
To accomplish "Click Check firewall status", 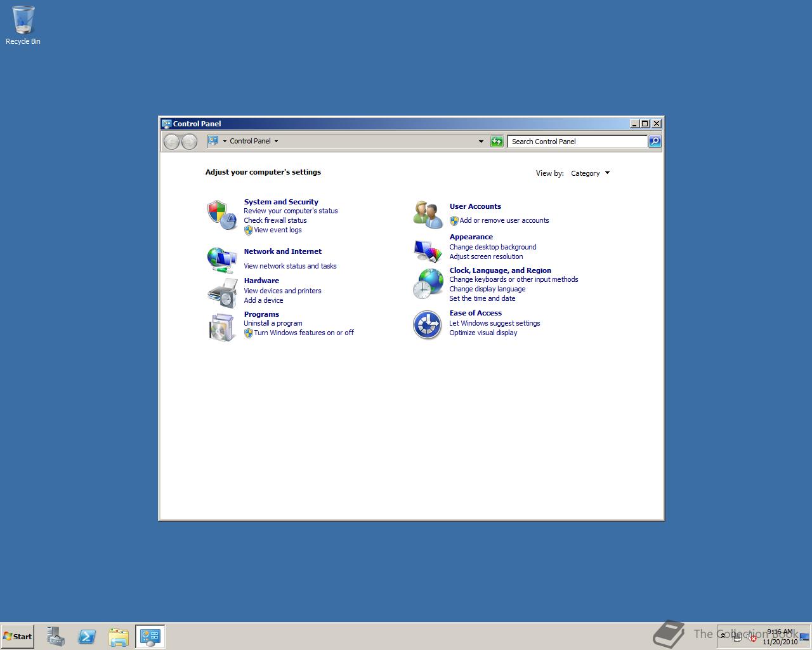I will click(x=275, y=220).
